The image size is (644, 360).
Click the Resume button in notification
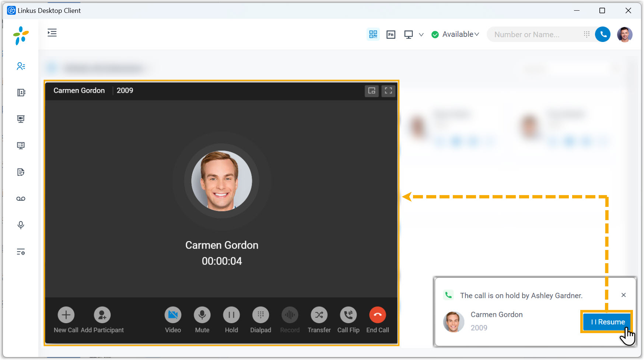coord(607,322)
